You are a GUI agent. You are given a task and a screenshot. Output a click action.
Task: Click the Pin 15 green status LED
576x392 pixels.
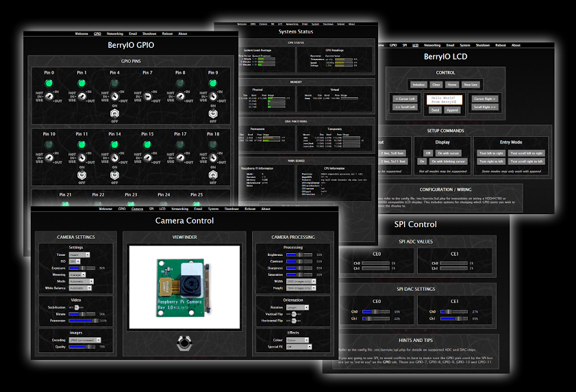click(147, 145)
